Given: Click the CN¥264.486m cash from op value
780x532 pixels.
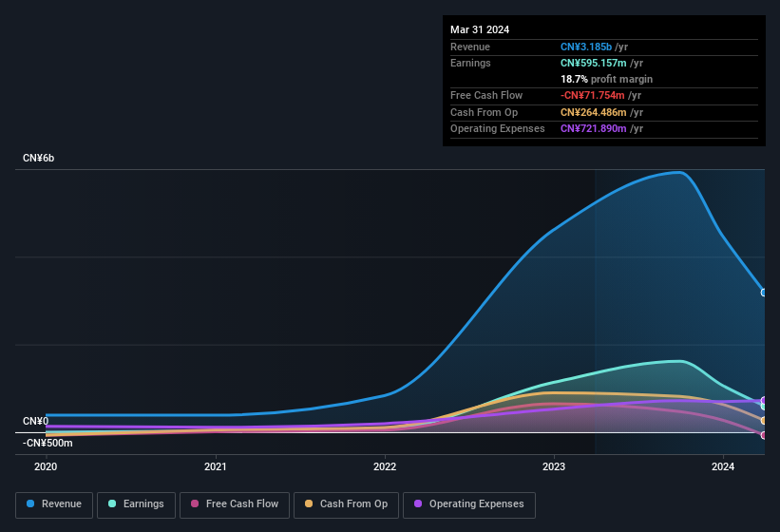Looking at the screenshot, I should pos(594,112).
